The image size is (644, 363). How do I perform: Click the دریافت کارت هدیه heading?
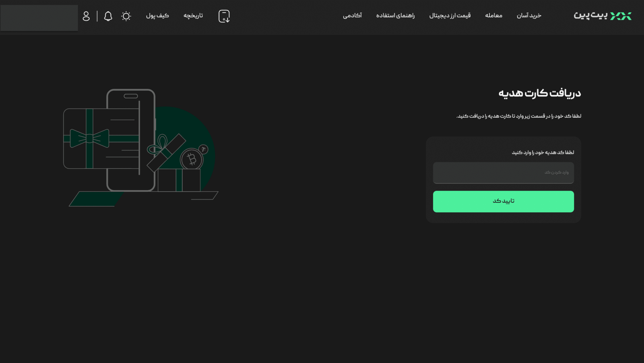point(539,93)
